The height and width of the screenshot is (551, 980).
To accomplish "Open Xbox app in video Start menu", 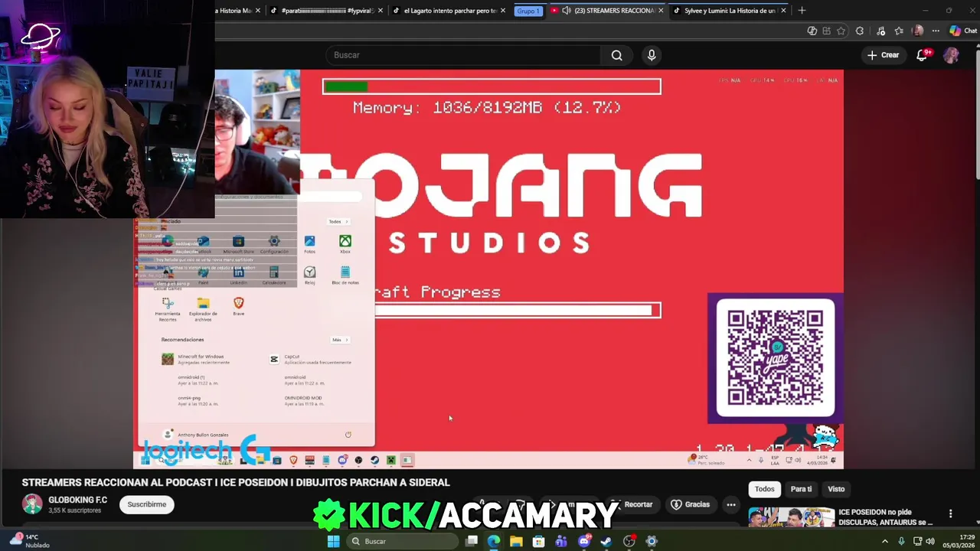I will [x=345, y=244].
